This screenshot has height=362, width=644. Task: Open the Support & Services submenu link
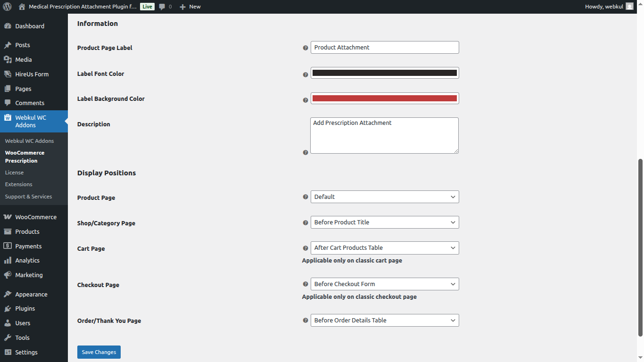pyautogui.click(x=28, y=197)
